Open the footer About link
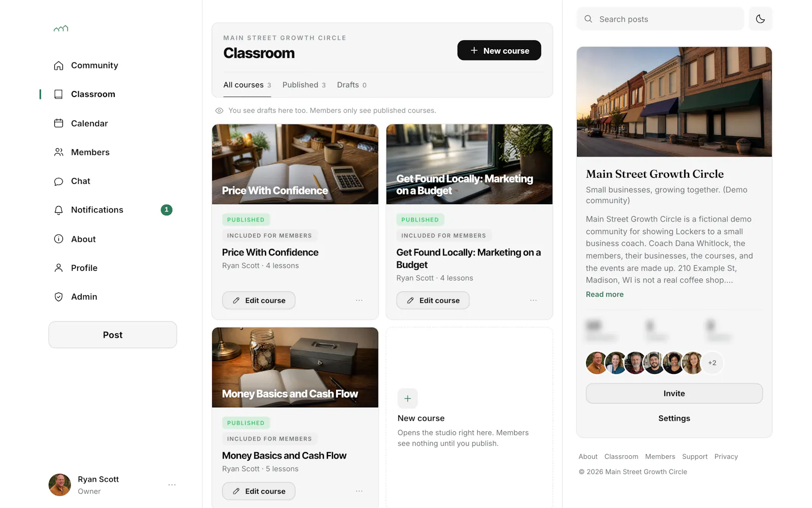 tap(588, 457)
